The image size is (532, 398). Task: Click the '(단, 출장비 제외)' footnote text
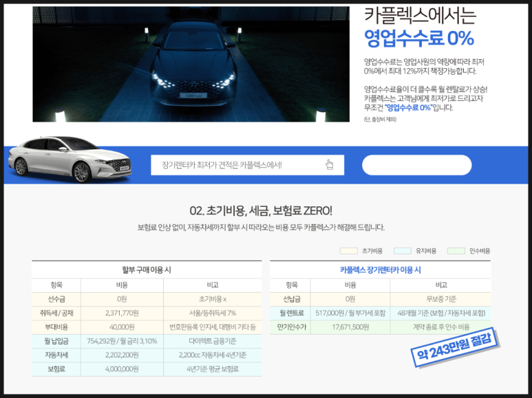(x=380, y=120)
